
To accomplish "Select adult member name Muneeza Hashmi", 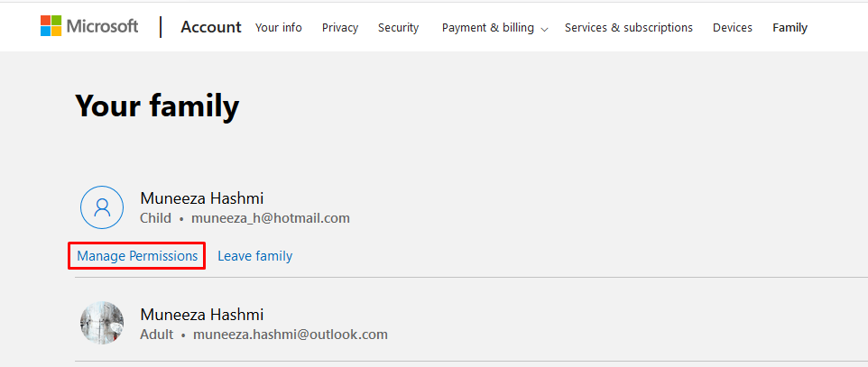I will pos(202,315).
